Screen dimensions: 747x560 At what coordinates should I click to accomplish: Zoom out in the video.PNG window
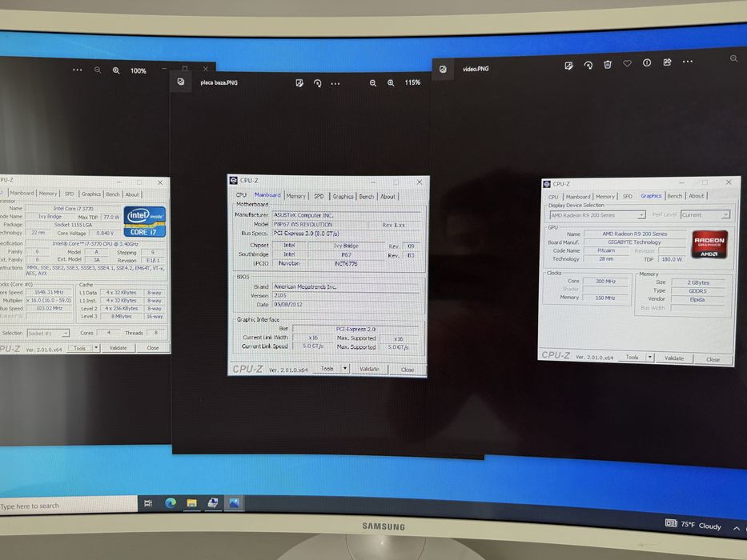(733, 58)
